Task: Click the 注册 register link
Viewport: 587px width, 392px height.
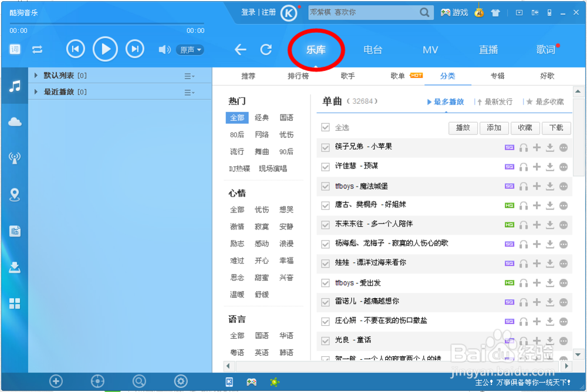Action: [269, 12]
